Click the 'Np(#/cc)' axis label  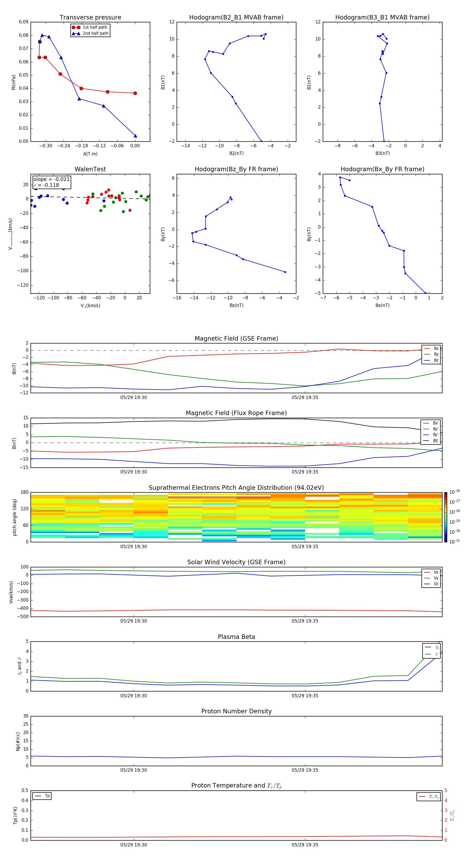click(18, 741)
